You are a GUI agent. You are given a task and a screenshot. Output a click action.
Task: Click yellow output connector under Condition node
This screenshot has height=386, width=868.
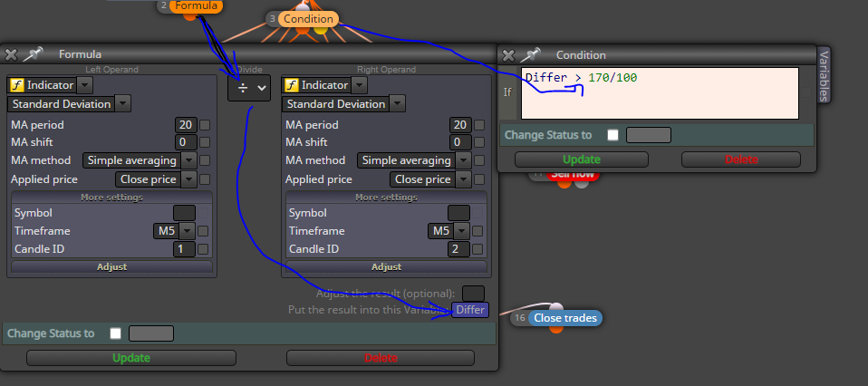321,30
